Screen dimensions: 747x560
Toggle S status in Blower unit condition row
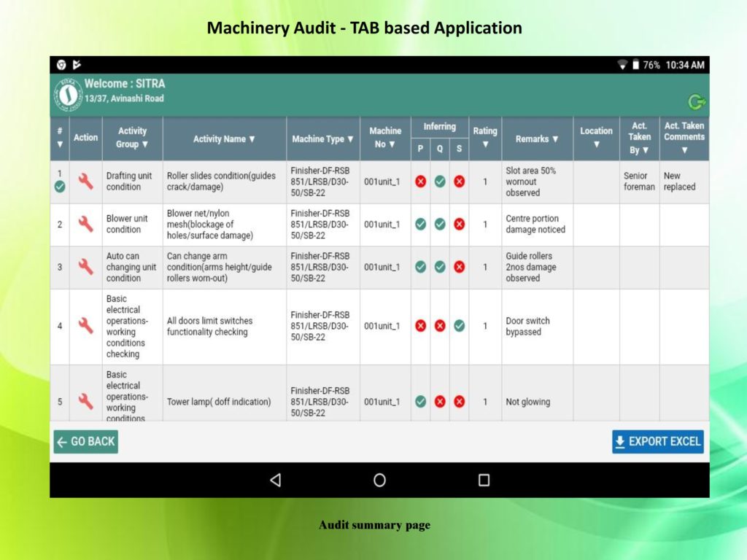(460, 224)
